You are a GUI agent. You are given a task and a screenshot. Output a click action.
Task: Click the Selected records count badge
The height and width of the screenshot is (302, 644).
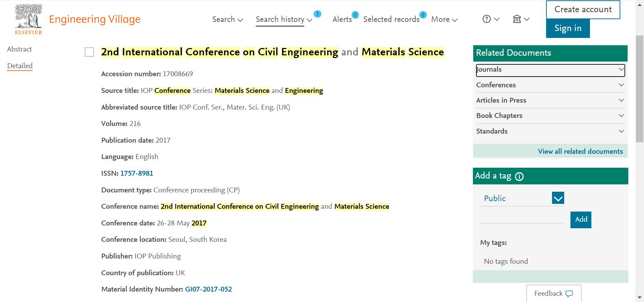[x=423, y=15]
